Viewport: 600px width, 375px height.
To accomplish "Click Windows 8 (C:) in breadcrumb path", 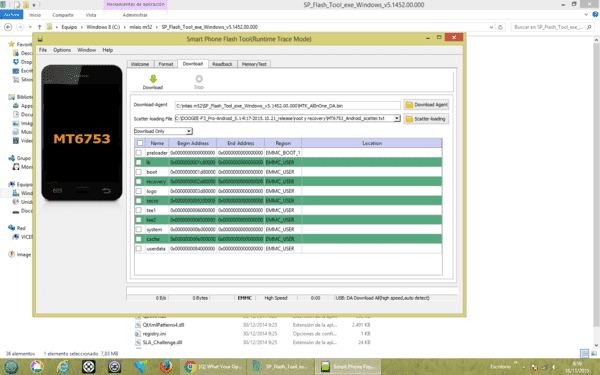I will click(x=103, y=27).
